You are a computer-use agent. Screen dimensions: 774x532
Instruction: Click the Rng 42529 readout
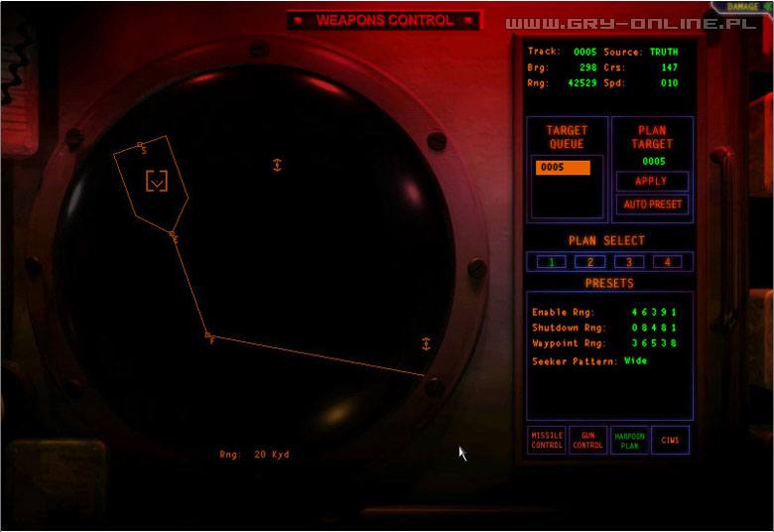[582, 83]
